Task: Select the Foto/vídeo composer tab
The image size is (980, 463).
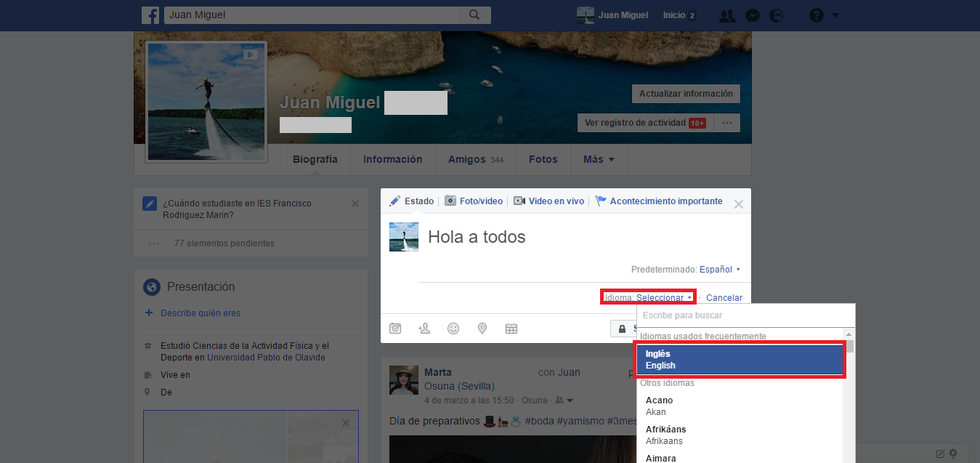Action: (x=474, y=201)
